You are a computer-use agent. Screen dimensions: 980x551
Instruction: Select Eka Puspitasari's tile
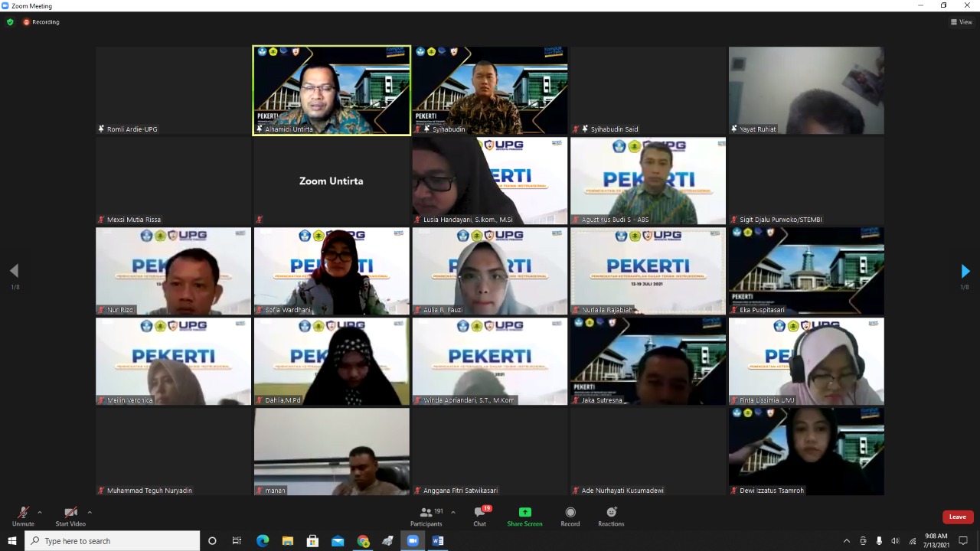pos(806,271)
